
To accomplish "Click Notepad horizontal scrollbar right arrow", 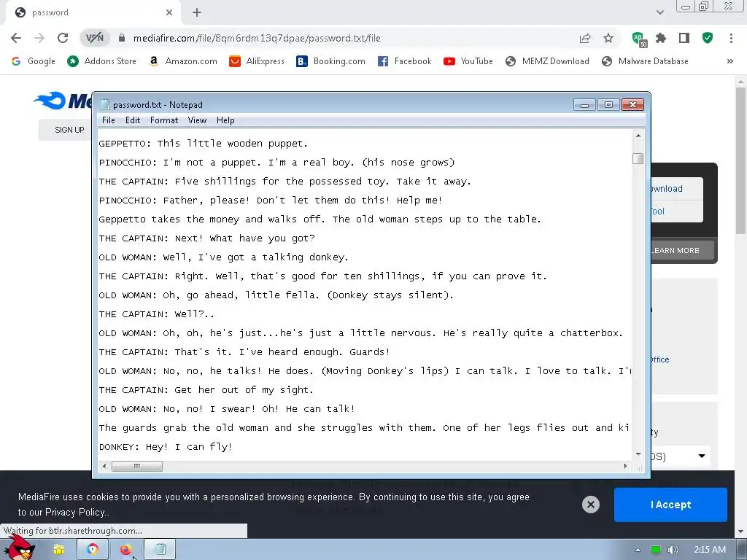I will 626,466.
